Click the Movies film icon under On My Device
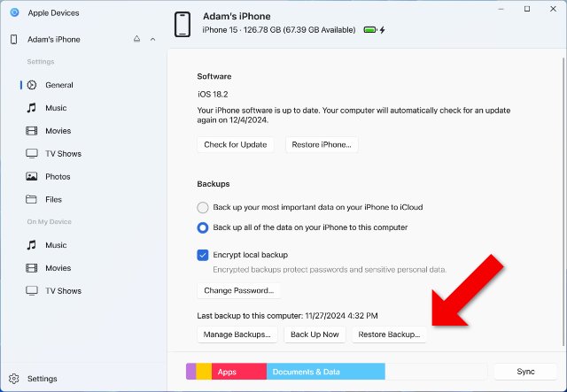 (32, 268)
